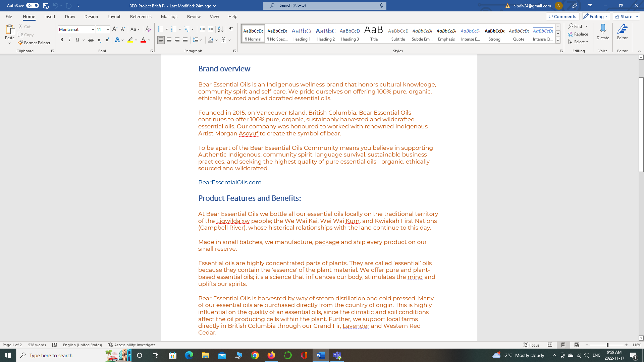644x362 pixels.
Task: Open the Comments panel
Action: pos(563,16)
